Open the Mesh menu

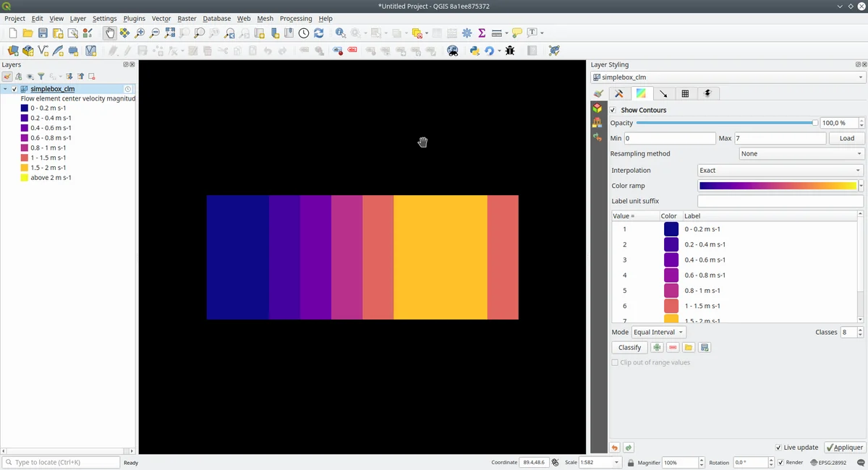pos(265,19)
